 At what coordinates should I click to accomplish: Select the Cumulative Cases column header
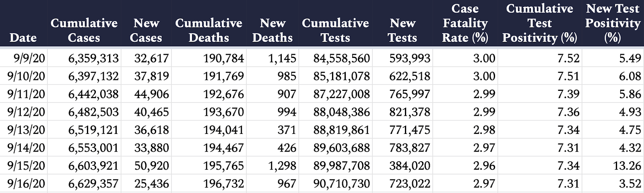pos(84,30)
